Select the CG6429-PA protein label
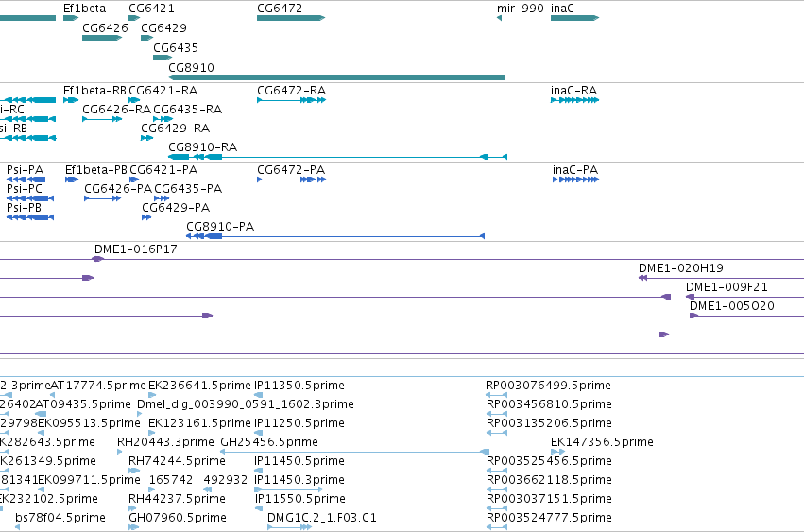The image size is (804, 532). pyautogui.click(x=176, y=208)
